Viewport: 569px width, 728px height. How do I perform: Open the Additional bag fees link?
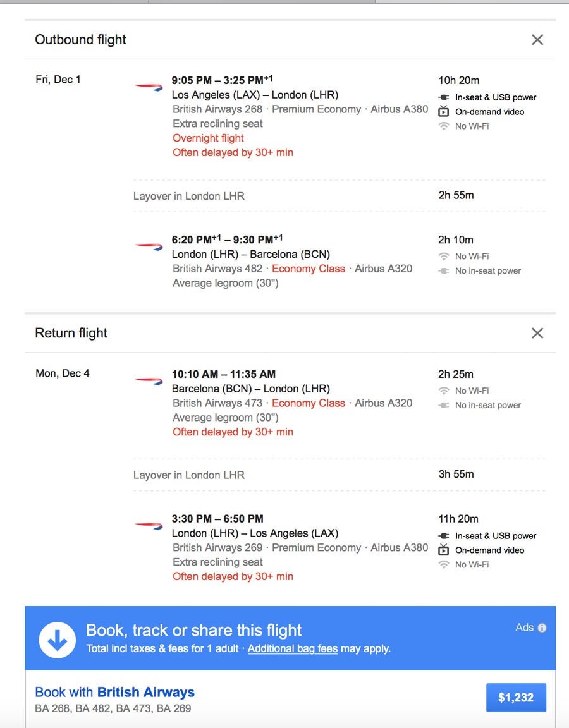[x=292, y=648]
